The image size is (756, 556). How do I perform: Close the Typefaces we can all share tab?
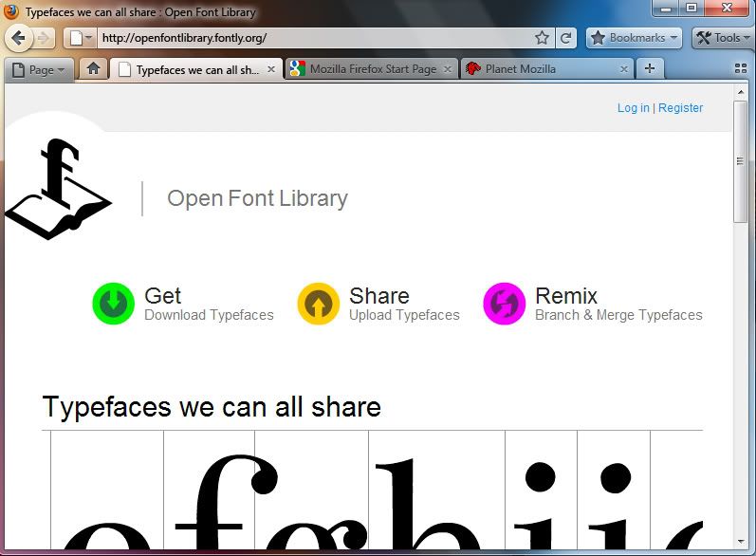tap(271, 69)
